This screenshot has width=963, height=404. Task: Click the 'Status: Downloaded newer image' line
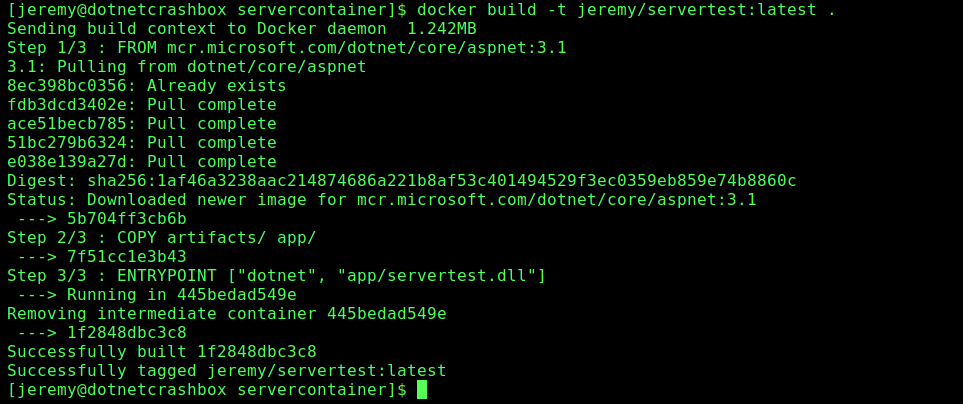(x=381, y=200)
